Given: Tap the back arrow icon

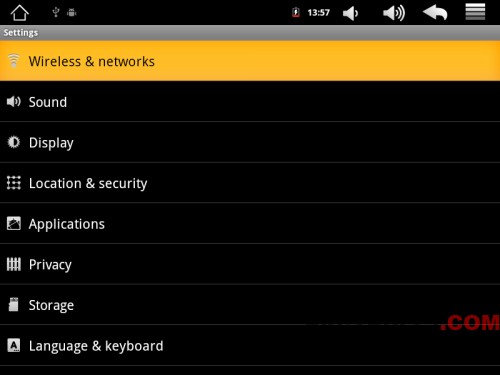Looking at the screenshot, I should pos(435,13).
